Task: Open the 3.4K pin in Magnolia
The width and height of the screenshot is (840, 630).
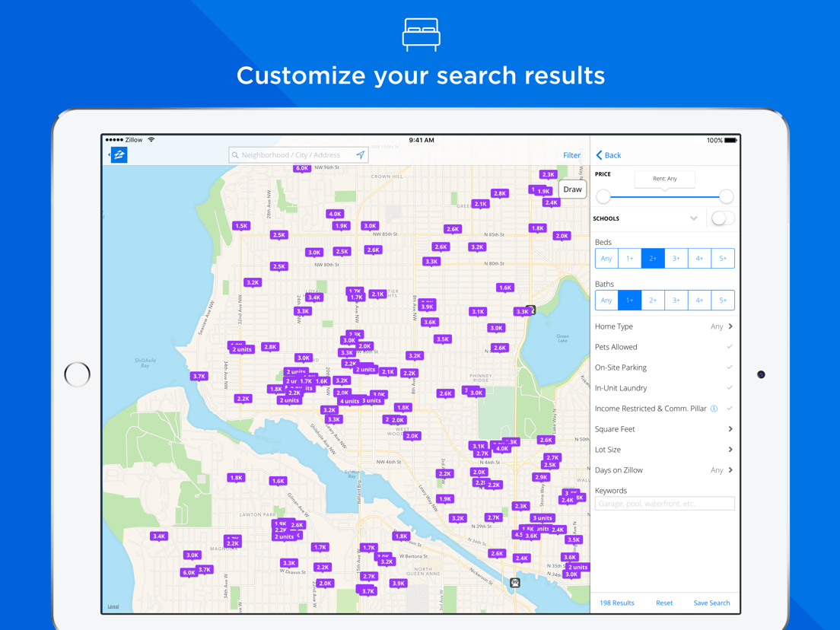Action: pyautogui.click(x=159, y=536)
